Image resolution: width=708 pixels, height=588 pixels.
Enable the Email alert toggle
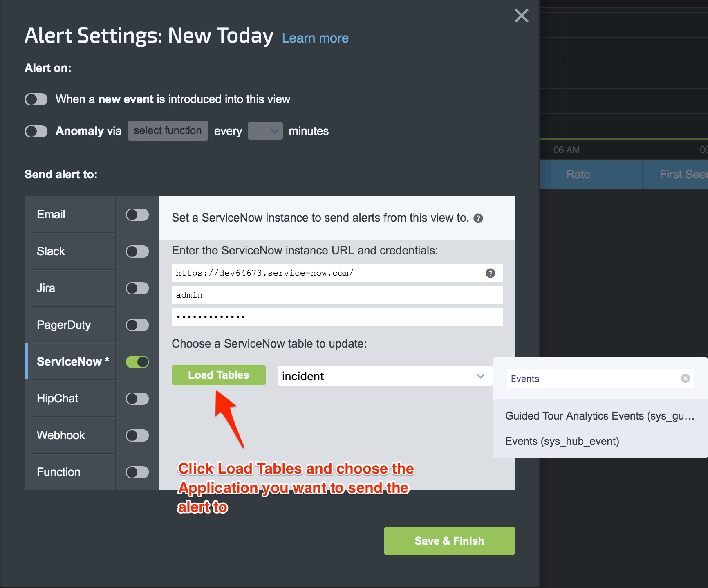(x=137, y=215)
